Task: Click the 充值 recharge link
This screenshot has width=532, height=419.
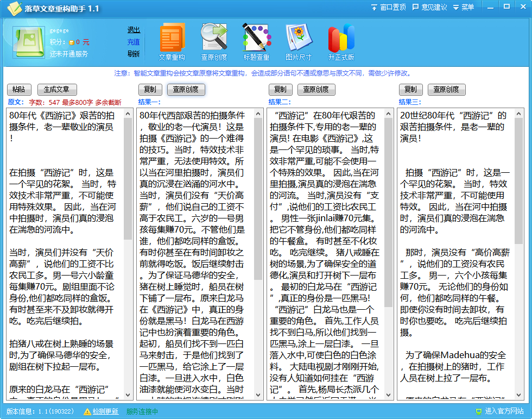Action: coord(134,42)
